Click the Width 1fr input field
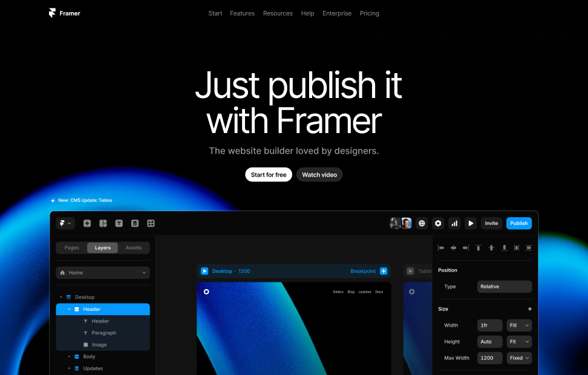Screen dimensions: 588x375 [x=490, y=325]
